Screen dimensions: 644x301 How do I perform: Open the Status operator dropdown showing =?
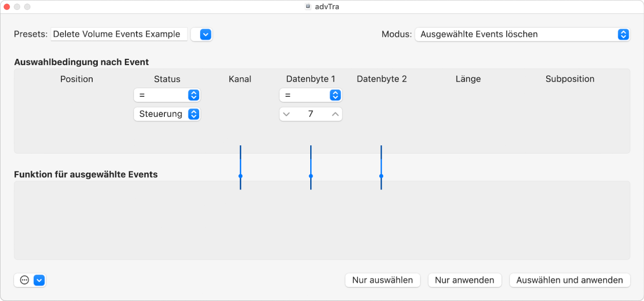coord(167,95)
